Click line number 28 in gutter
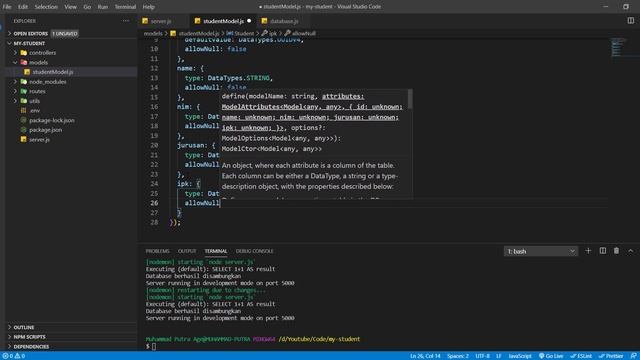This screenshot has width=640, height=360. click(x=154, y=222)
